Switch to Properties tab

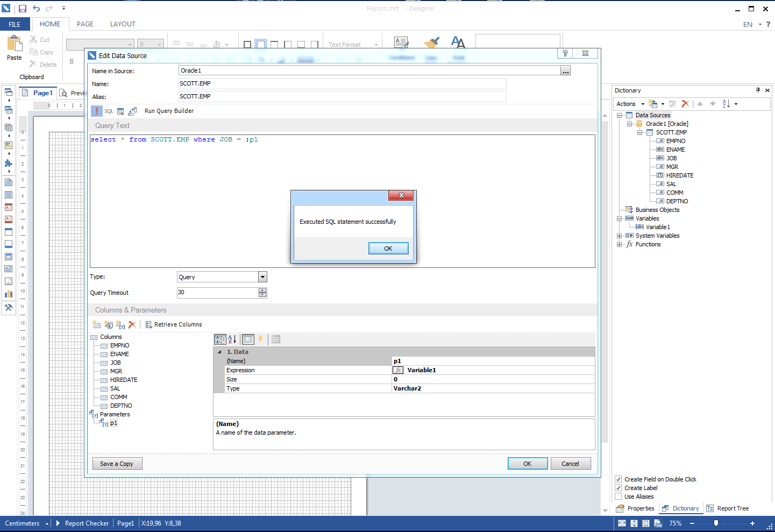[x=635, y=508]
